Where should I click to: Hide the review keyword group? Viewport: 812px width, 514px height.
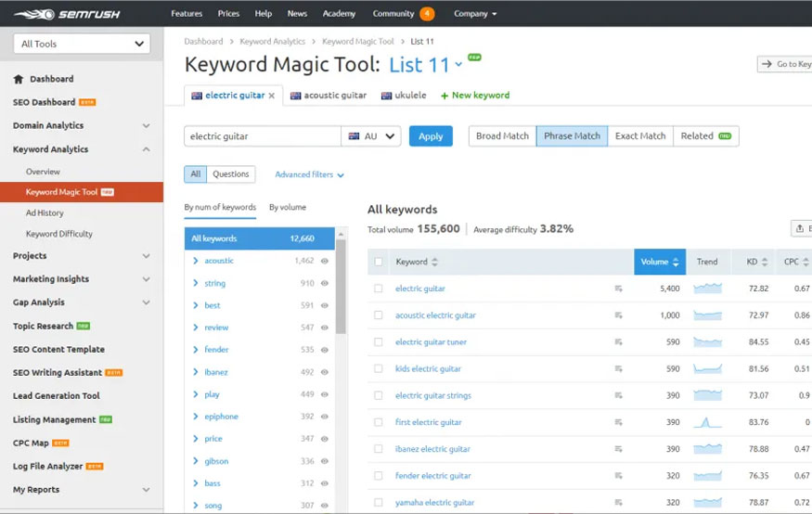coord(325,328)
